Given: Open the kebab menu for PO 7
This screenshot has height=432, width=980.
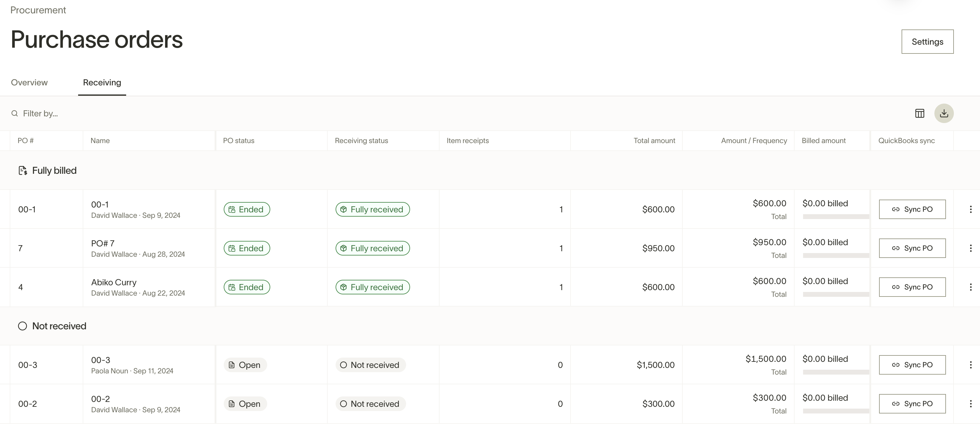Looking at the screenshot, I should click(971, 248).
